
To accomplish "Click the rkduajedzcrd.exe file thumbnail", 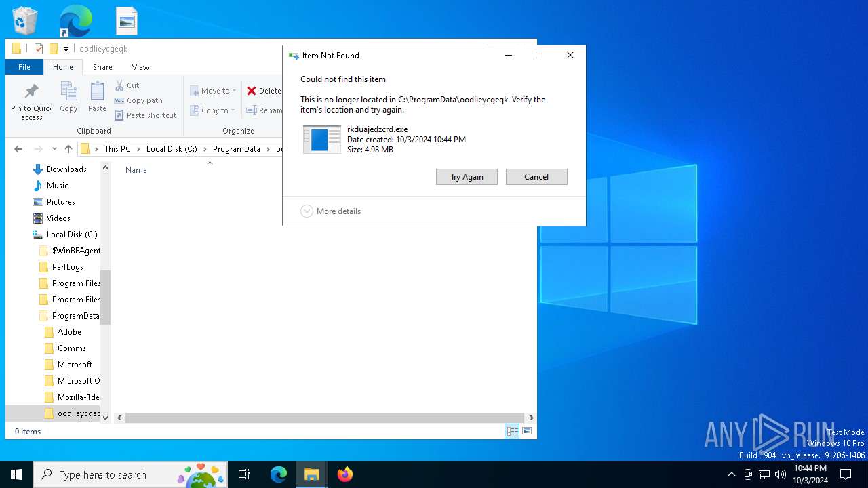I will (322, 139).
